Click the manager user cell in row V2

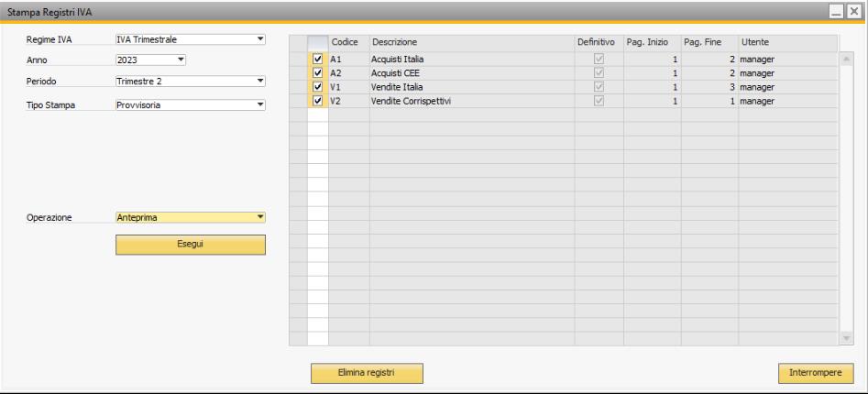point(787,102)
